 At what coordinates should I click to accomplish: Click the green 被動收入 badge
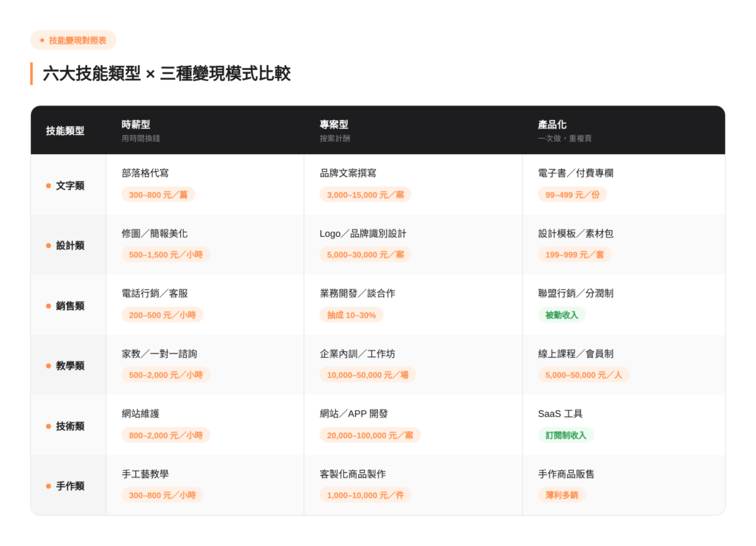[x=561, y=315]
